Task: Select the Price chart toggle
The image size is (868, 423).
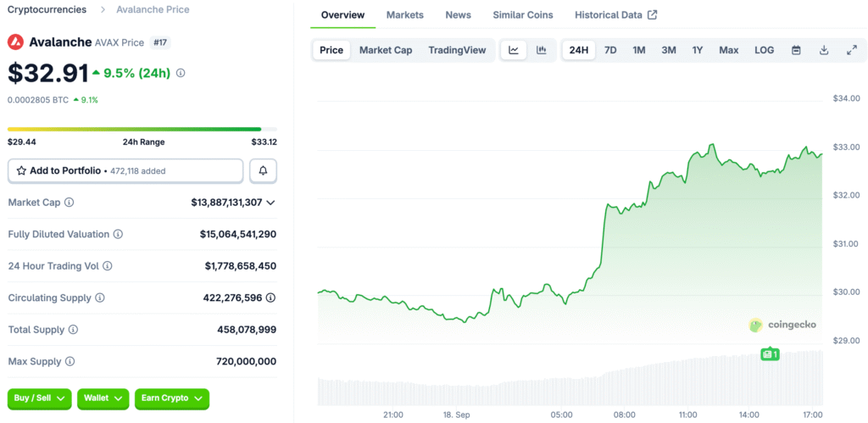Action: pyautogui.click(x=331, y=50)
